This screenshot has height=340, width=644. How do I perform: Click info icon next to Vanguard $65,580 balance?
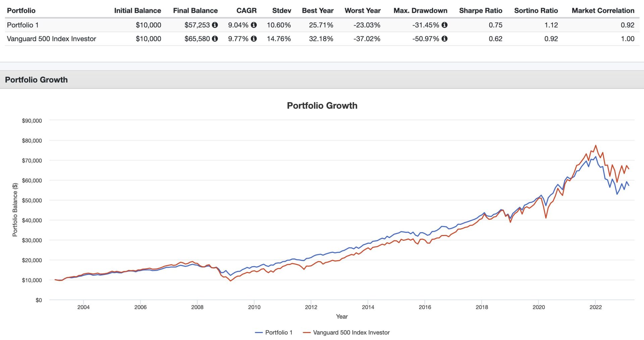pos(215,39)
